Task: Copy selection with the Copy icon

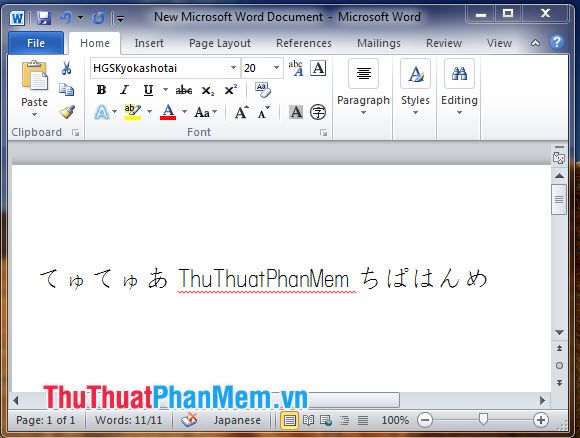Action: pyautogui.click(x=67, y=90)
